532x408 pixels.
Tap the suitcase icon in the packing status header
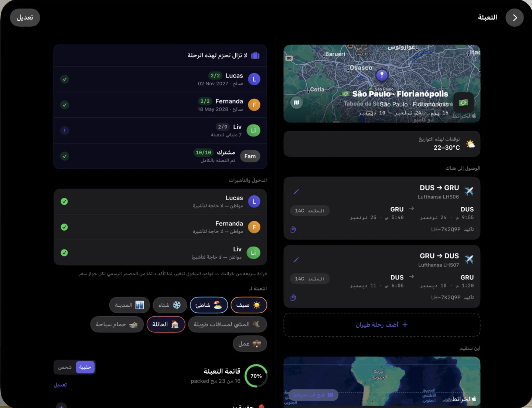(x=255, y=55)
